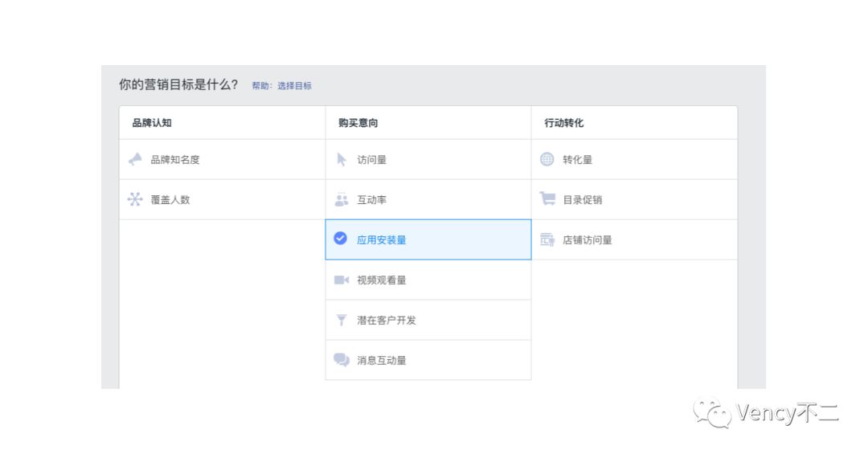Click the storefront icon for 店铺访问量
868x454 pixels.
pyautogui.click(x=547, y=239)
